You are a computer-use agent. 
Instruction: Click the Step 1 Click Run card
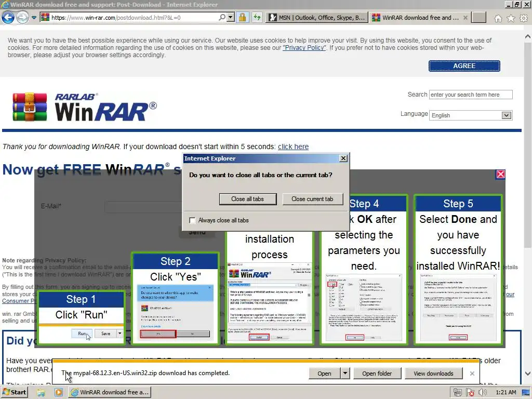[81, 318]
